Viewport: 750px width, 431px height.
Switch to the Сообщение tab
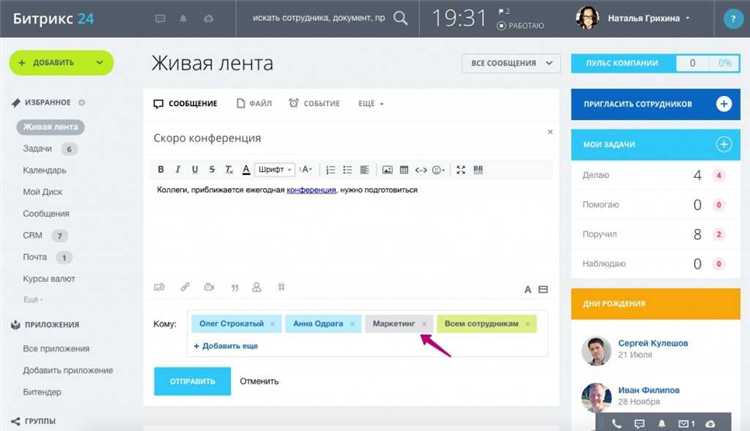point(185,103)
